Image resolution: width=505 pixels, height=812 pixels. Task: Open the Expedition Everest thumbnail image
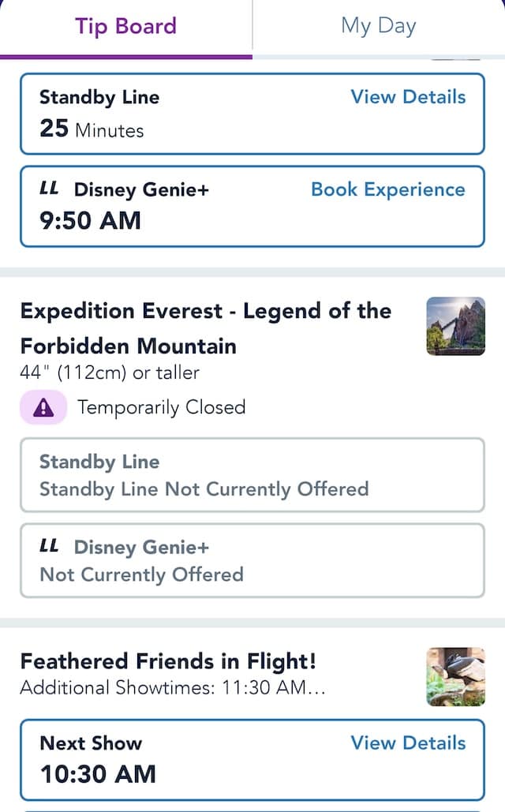456,326
